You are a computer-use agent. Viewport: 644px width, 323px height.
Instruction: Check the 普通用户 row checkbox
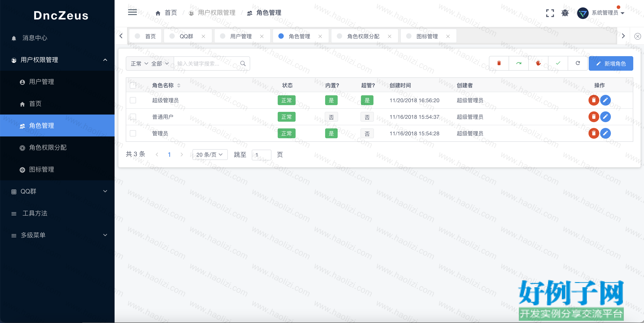point(133,117)
